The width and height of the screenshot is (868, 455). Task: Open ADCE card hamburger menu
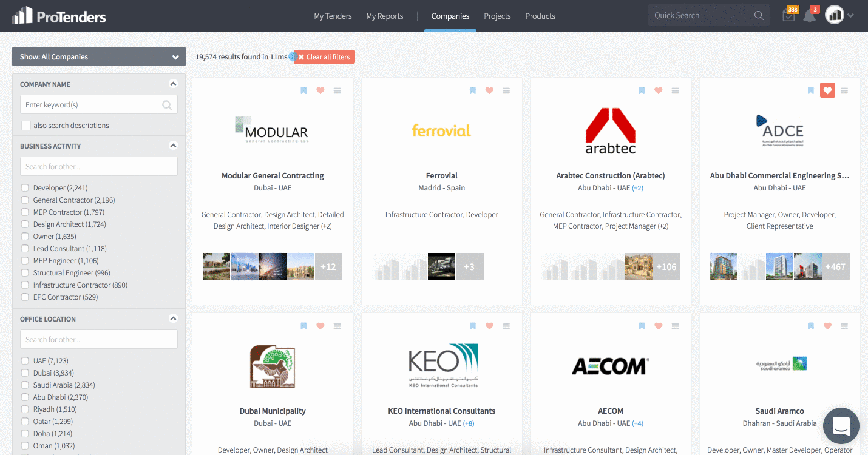point(844,90)
